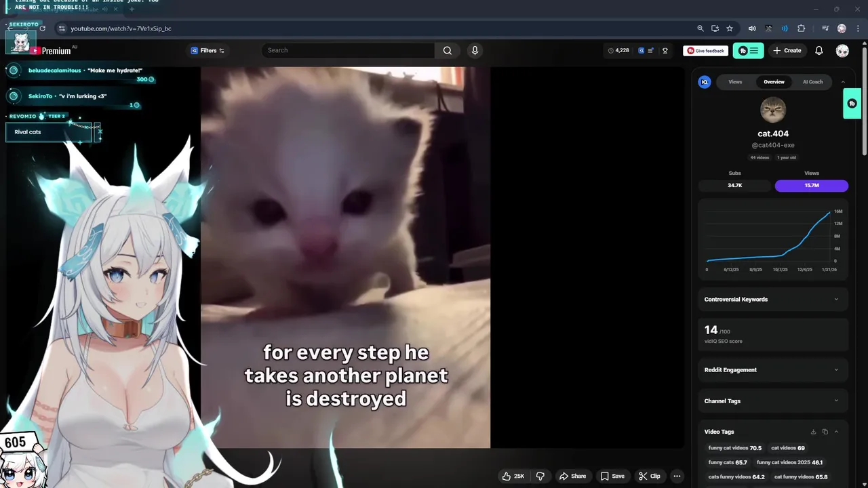Click the vidIQ logo in the side panel

click(x=705, y=82)
